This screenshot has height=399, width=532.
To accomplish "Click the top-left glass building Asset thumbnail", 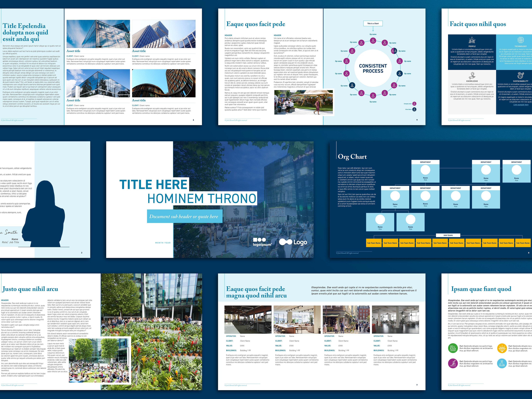I will coord(98,34).
